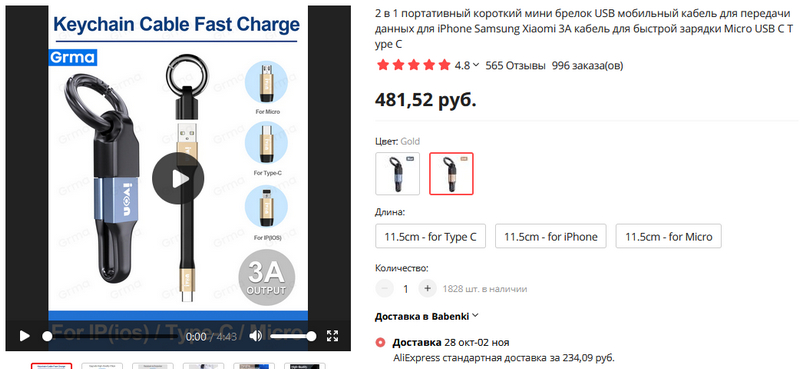Click the 996 заказа(ов) orders text

587,65
